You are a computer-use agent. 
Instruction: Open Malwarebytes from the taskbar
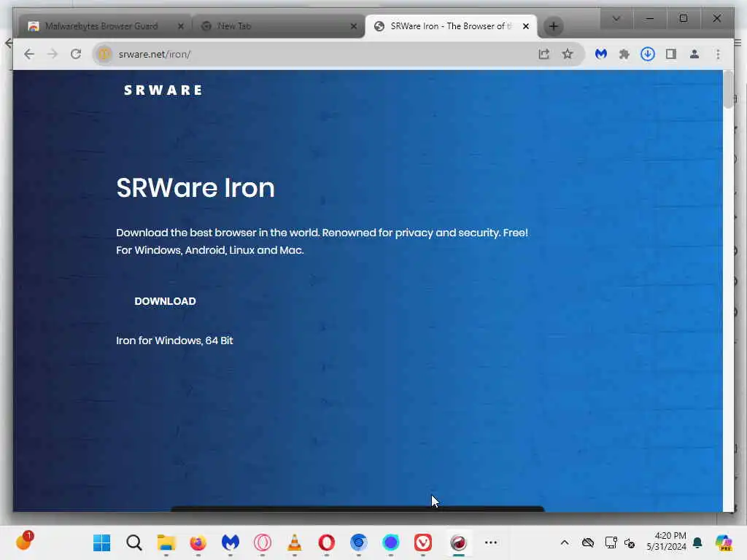click(230, 542)
